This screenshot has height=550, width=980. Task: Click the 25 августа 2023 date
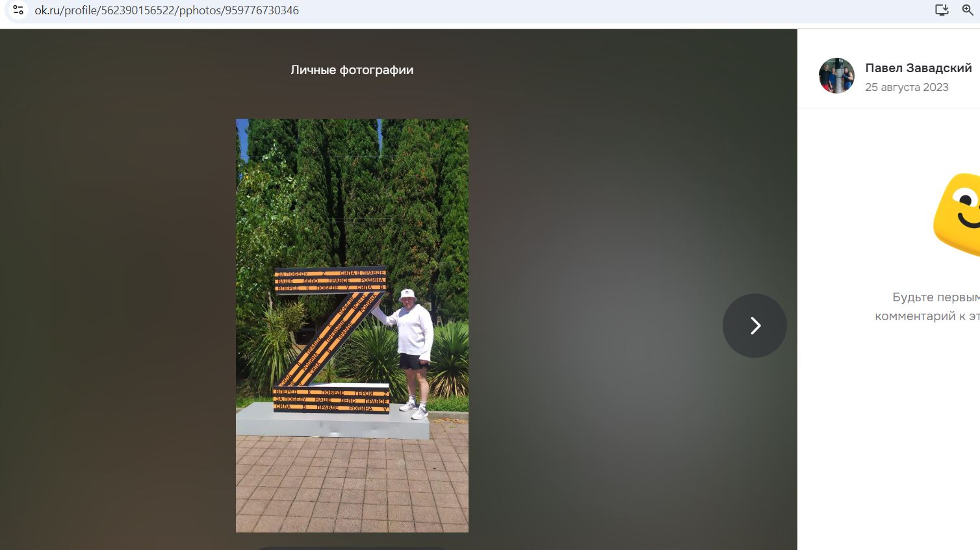tap(907, 87)
